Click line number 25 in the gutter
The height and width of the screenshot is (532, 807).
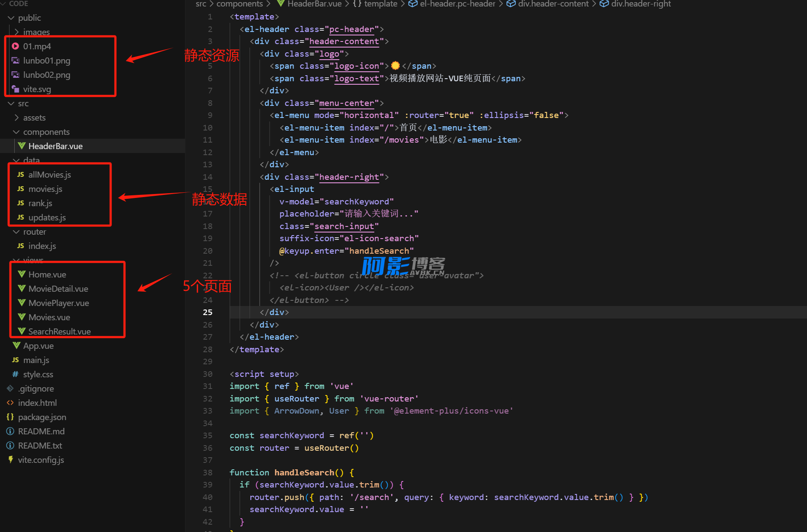point(207,312)
